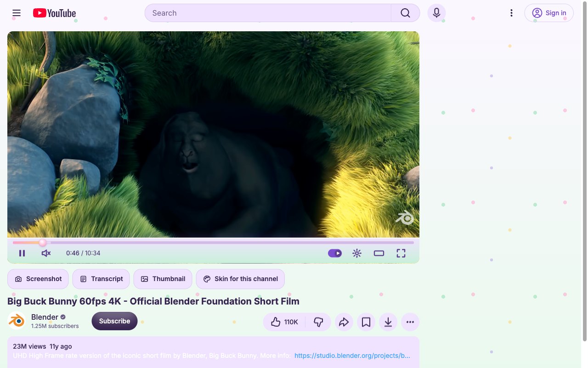Image resolution: width=588 pixels, height=368 pixels.
Task: Start voice search with the microphone
Action: (x=436, y=13)
